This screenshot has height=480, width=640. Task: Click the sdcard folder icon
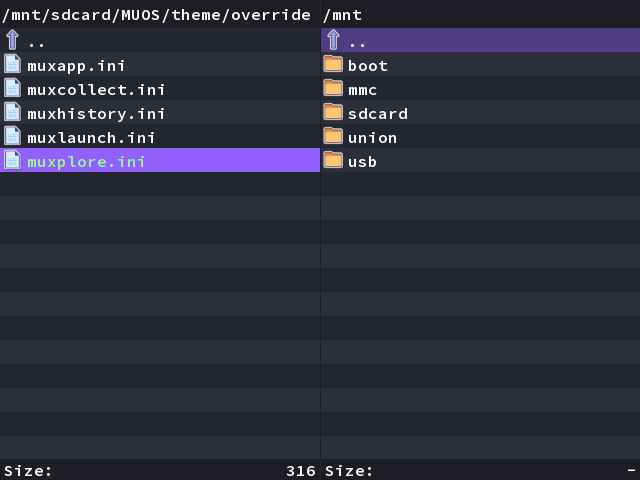[x=333, y=112]
